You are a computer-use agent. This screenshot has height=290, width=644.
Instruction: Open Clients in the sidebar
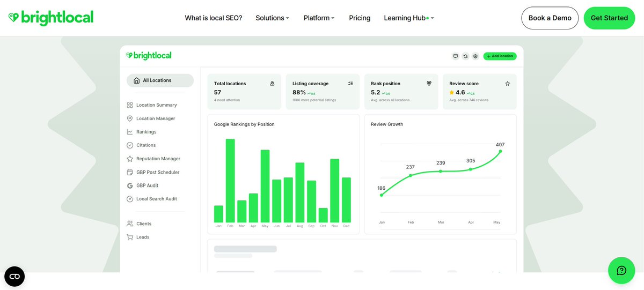pyautogui.click(x=144, y=224)
